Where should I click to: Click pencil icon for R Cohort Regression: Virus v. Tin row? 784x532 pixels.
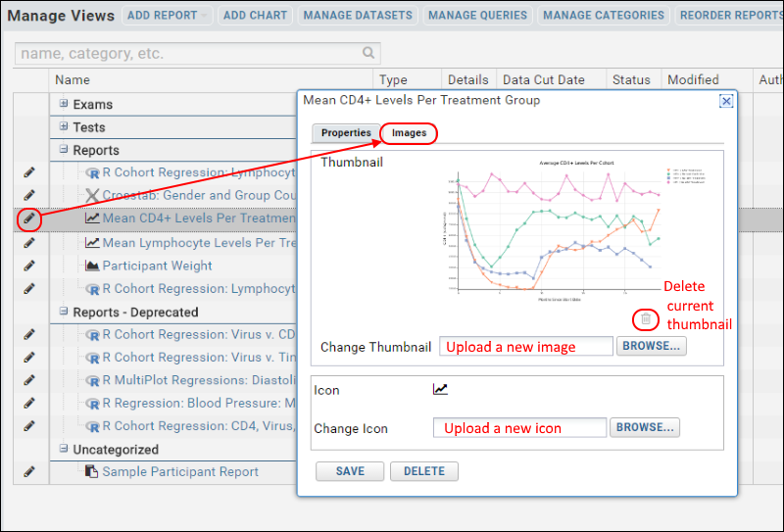29,357
